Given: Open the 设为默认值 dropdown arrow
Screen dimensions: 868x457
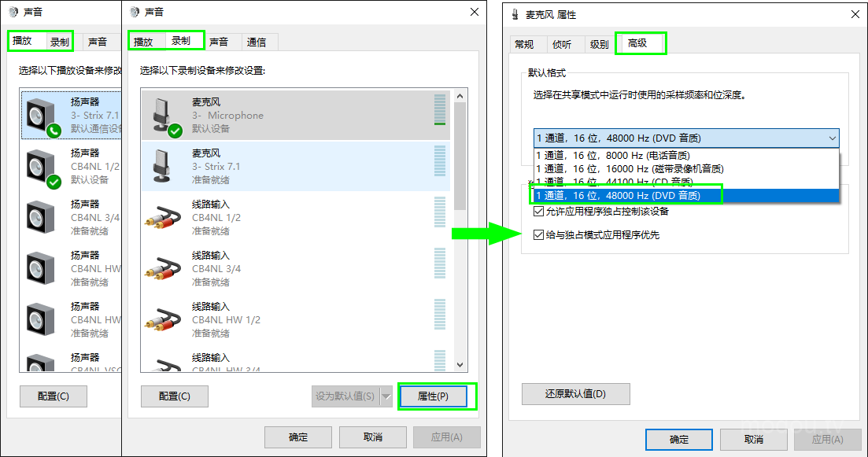Looking at the screenshot, I should 386,396.
